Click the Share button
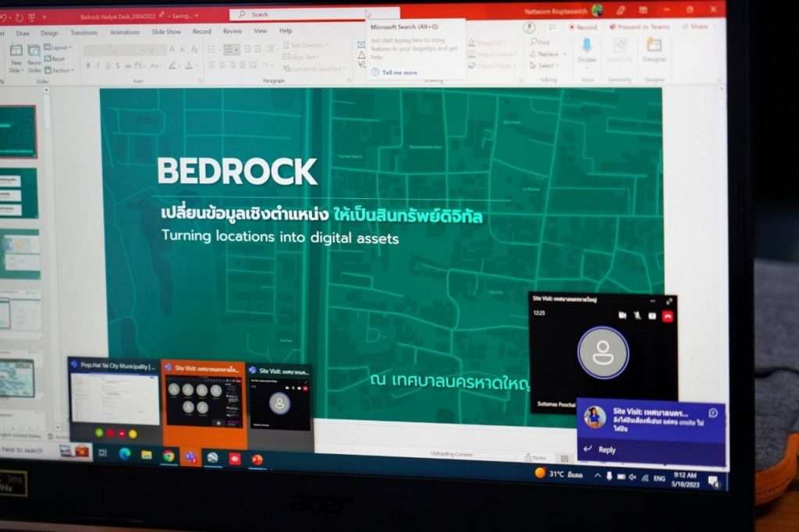This screenshot has width=799, height=532. (x=695, y=27)
